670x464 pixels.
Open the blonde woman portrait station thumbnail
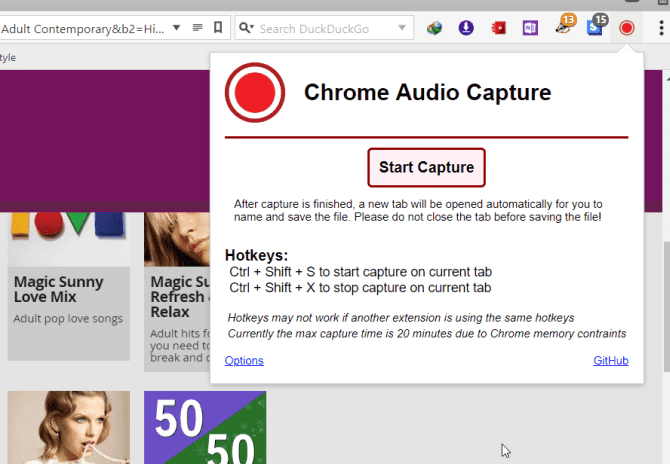tap(68, 427)
